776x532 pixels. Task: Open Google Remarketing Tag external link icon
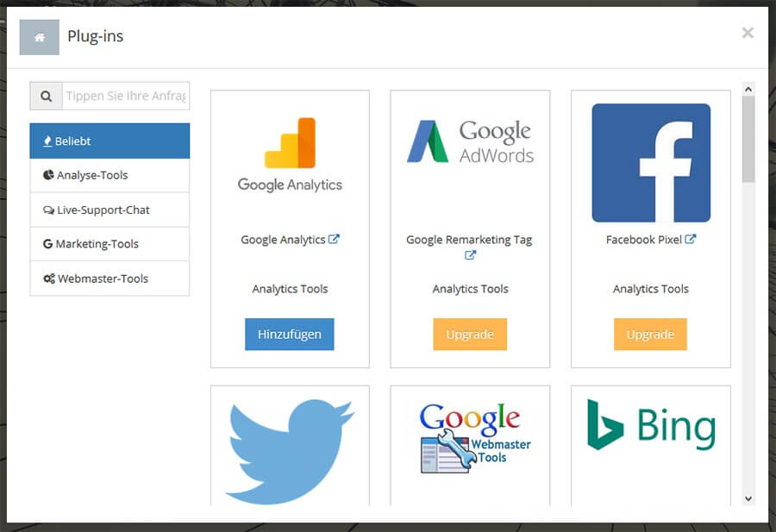[470, 255]
